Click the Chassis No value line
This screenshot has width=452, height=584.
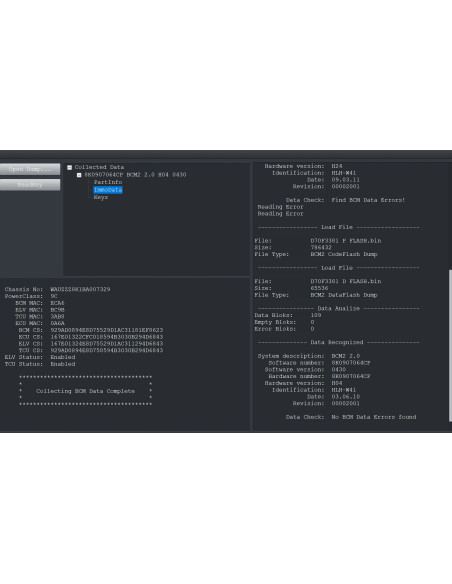click(x=57, y=289)
